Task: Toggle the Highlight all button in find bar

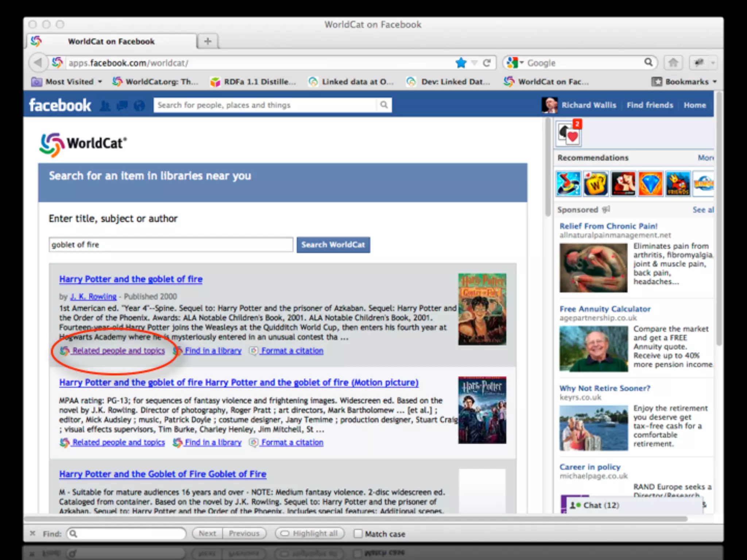Action: point(309,534)
